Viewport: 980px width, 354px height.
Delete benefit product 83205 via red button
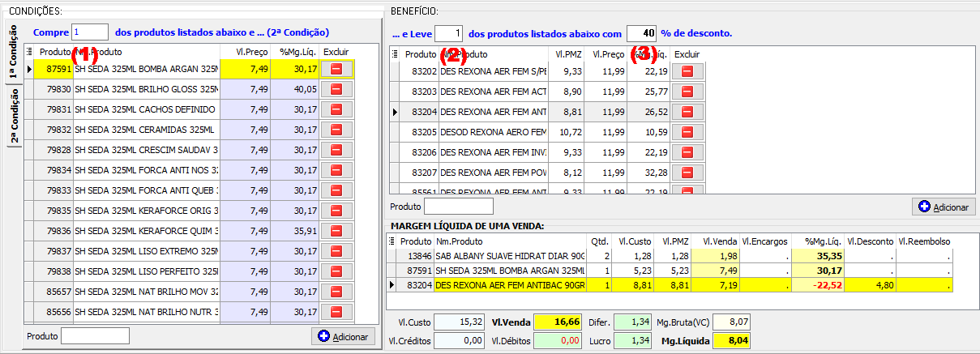pyautogui.click(x=687, y=132)
